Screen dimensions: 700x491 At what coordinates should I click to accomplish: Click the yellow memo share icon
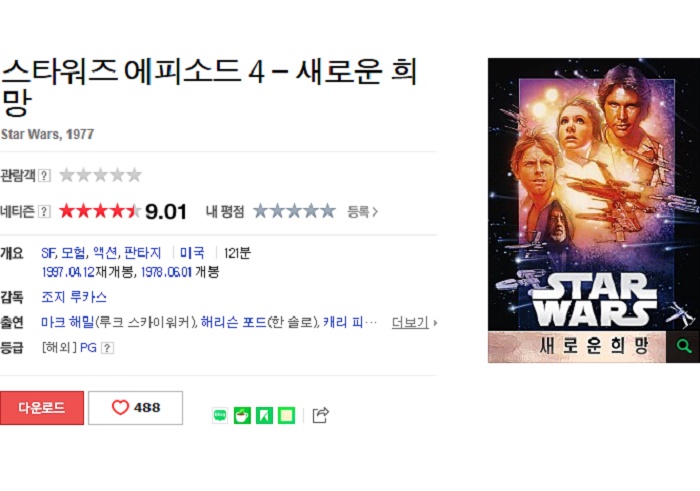[286, 416]
